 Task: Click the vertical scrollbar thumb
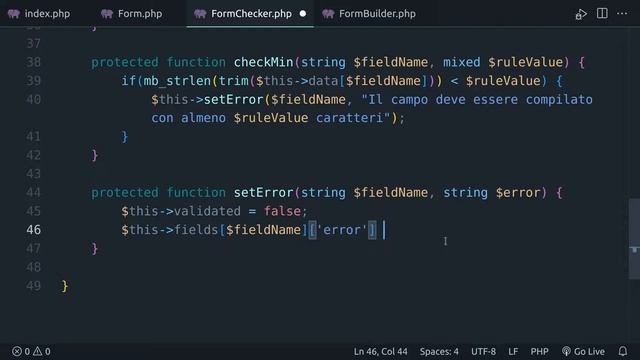pyautogui.click(x=634, y=239)
